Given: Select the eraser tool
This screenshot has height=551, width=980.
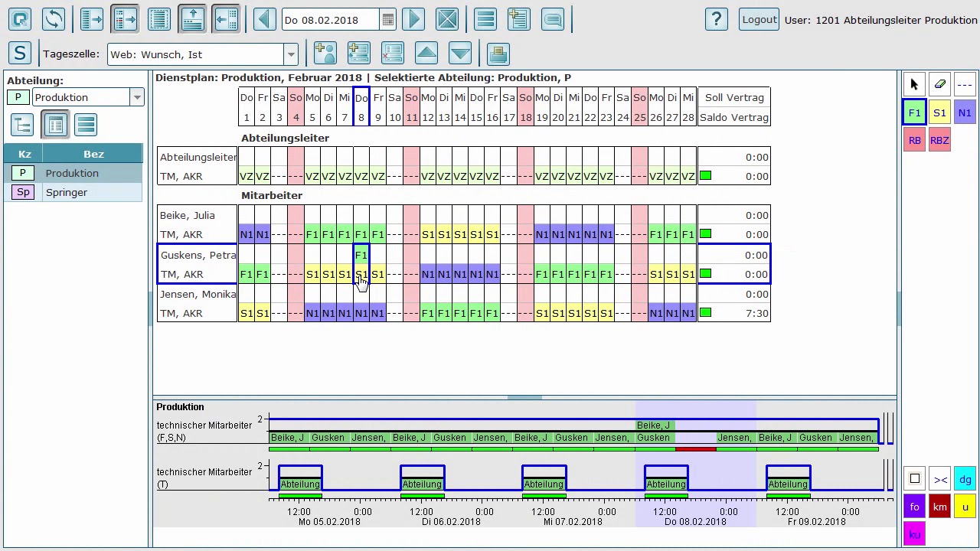Looking at the screenshot, I should click(x=939, y=84).
